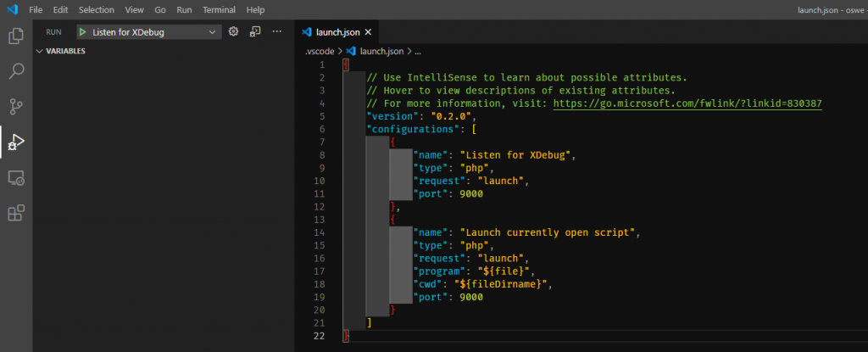This screenshot has height=352, width=868.
Task: Start debugging with green play arrow
Action: pyautogui.click(x=82, y=32)
